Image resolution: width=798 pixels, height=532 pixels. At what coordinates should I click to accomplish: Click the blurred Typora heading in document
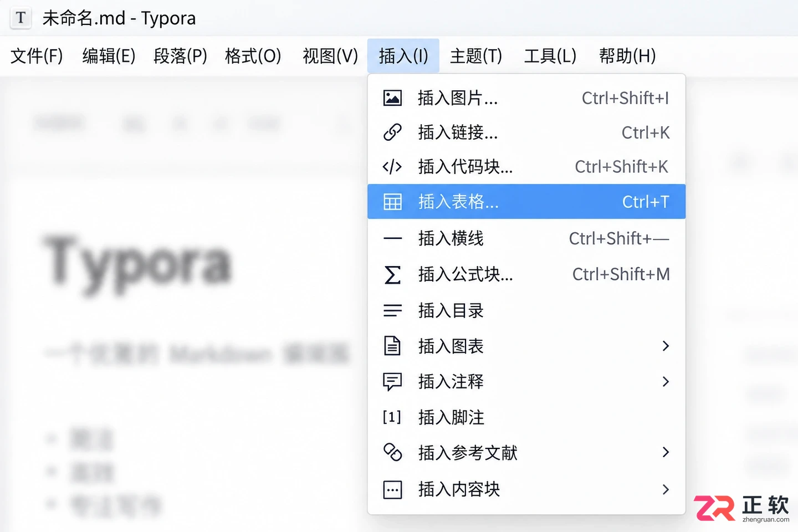138,264
